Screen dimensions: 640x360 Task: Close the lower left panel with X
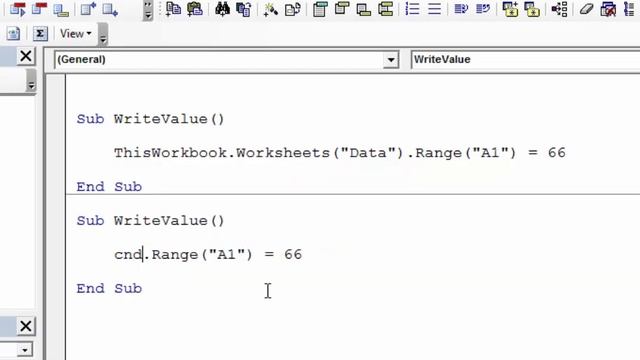(26, 326)
